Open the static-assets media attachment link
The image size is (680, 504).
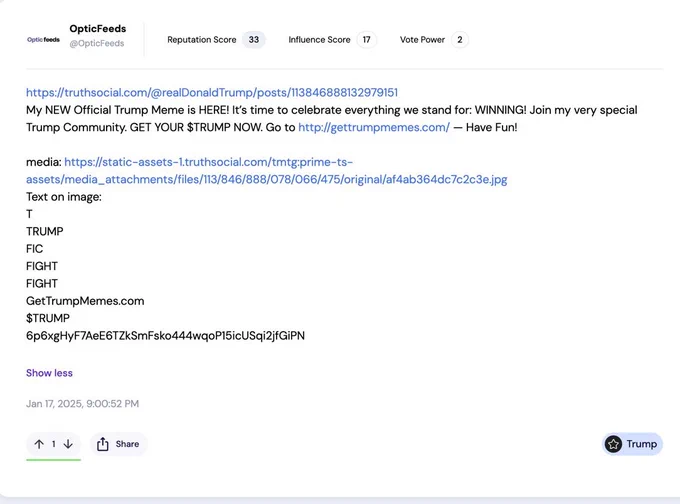coord(266,170)
